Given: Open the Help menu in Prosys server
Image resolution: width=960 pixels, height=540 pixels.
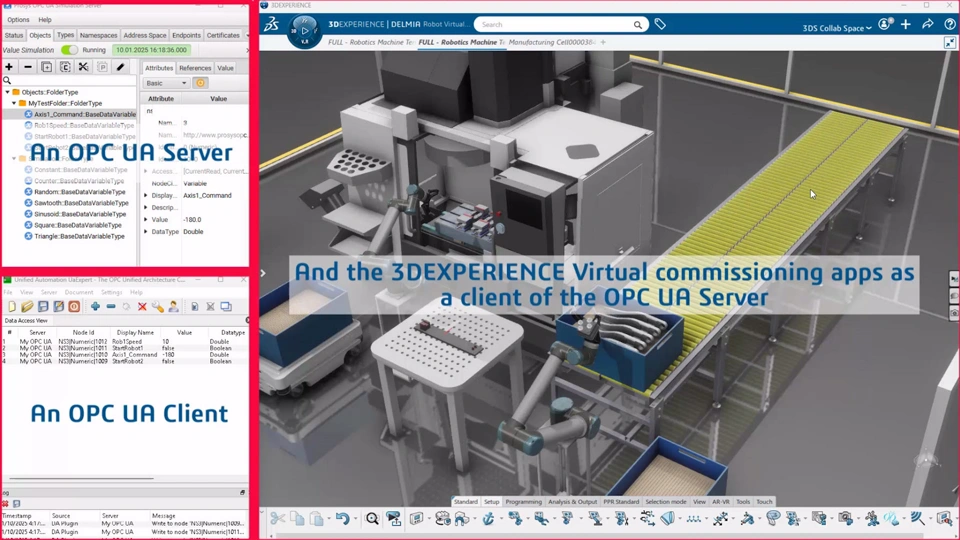Looking at the screenshot, I should (x=45, y=20).
